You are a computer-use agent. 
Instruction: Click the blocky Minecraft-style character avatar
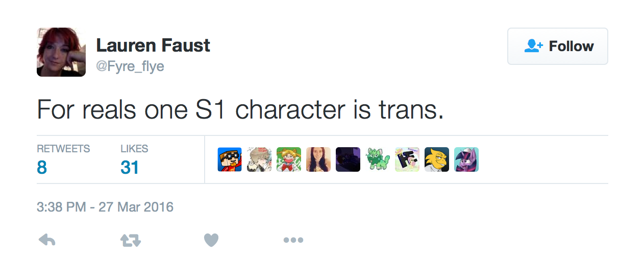(x=230, y=159)
